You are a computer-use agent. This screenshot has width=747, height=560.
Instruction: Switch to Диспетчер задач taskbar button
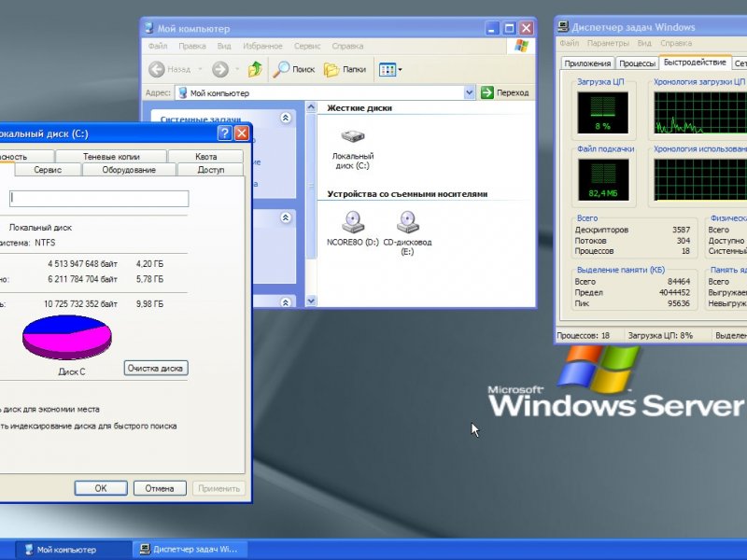point(190,550)
